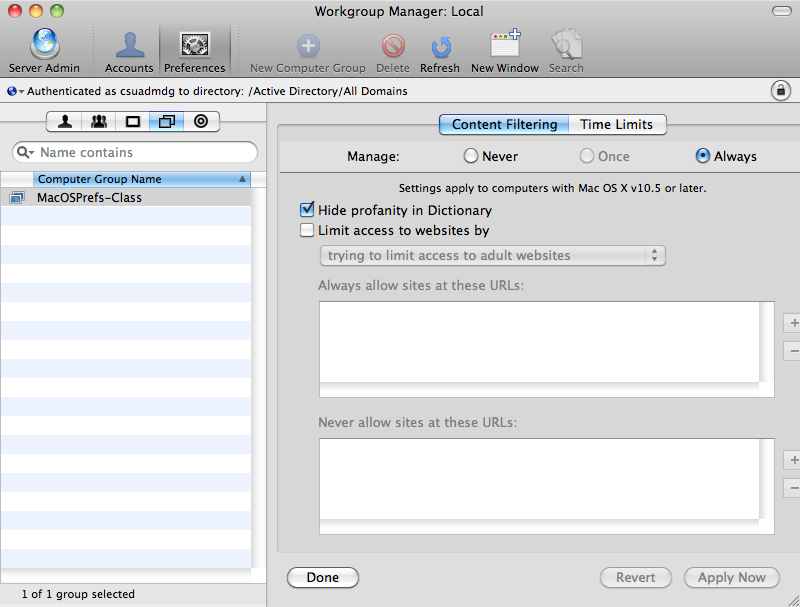Open the adult websites limit dropdown
This screenshot has width=800, height=607.
[x=492, y=256]
